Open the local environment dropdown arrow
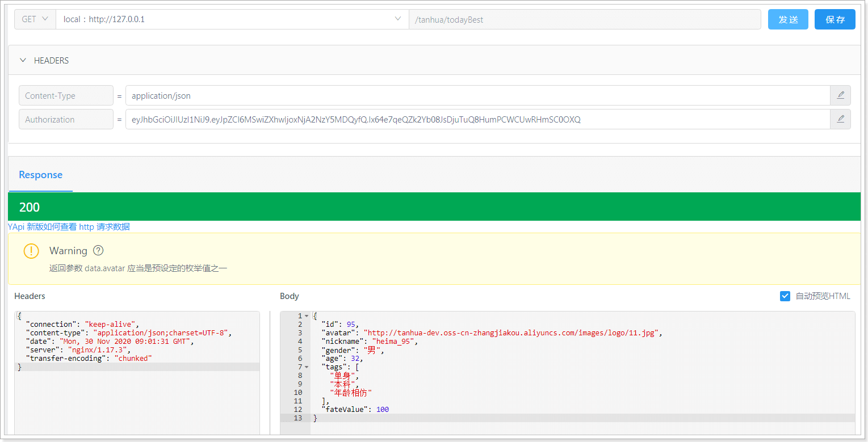Viewport: 868px width, 442px height. 398,19
